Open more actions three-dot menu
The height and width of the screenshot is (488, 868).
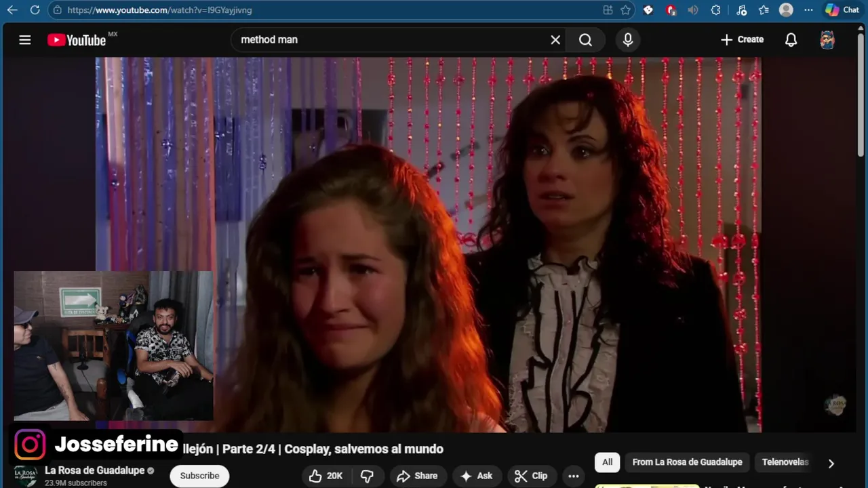574,476
